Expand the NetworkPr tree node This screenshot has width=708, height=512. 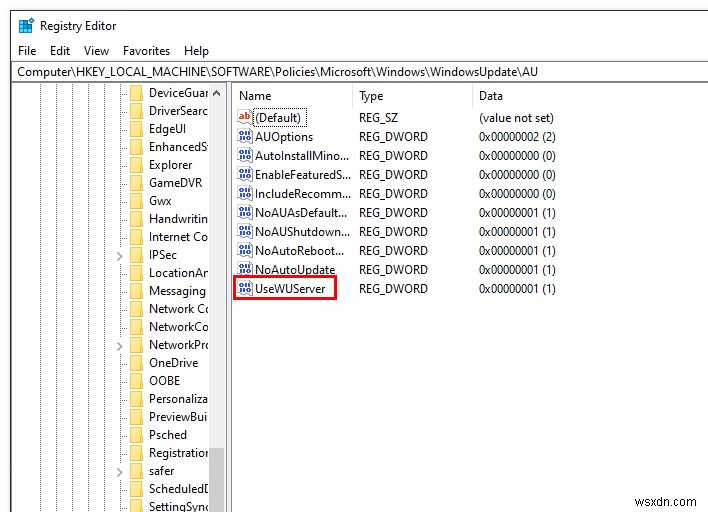[120, 346]
